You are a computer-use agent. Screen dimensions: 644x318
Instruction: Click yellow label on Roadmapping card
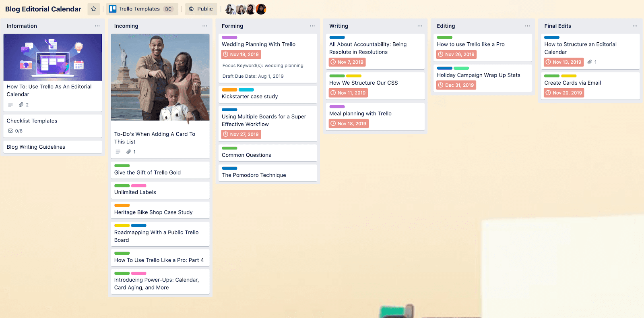pyautogui.click(x=122, y=226)
